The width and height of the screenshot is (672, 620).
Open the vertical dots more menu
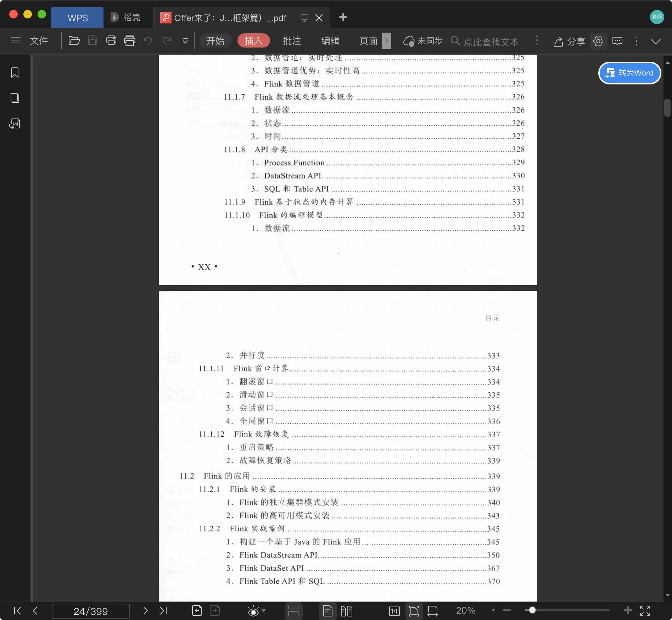point(637,41)
